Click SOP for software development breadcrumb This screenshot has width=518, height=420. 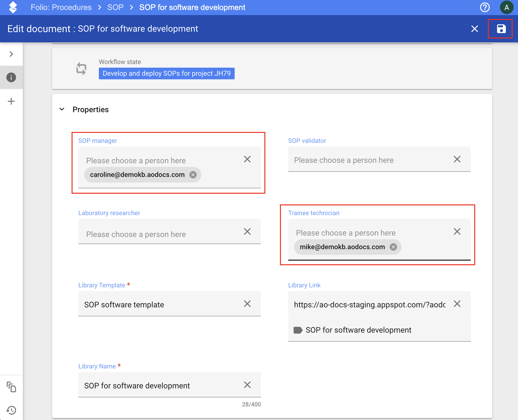coord(192,7)
